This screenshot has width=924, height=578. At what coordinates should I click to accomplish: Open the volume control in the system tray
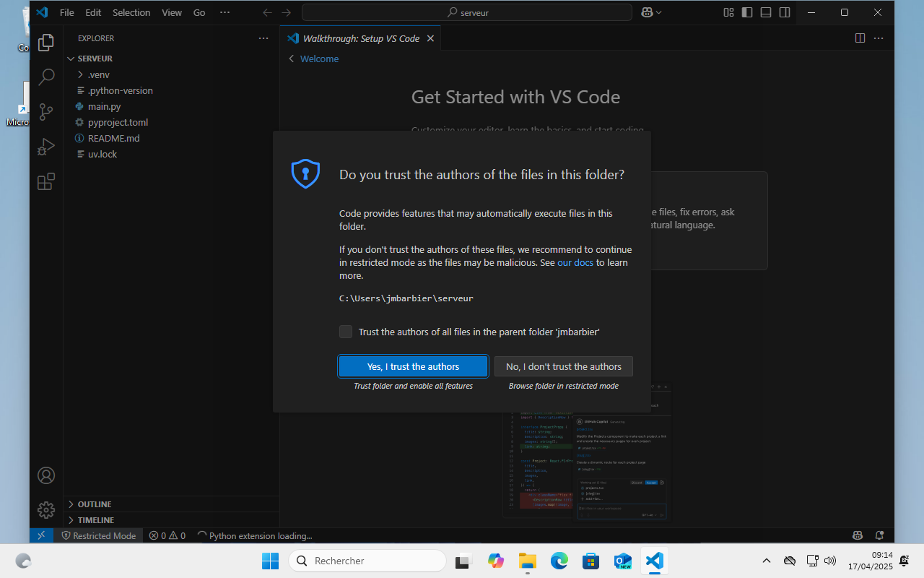(830, 561)
